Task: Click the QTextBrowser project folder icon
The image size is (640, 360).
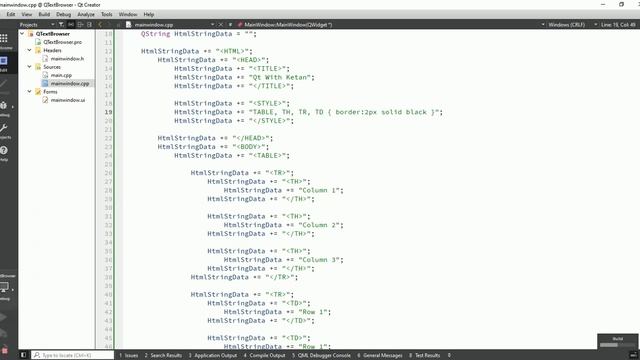Action: pos(31,34)
